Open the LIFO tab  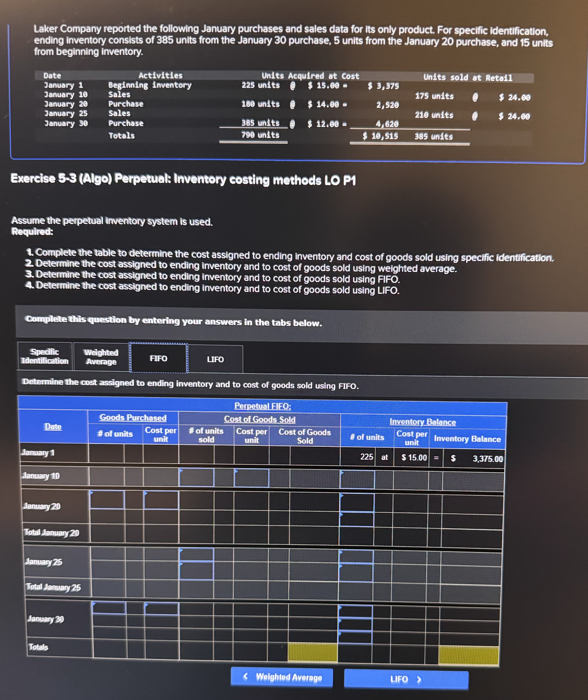[x=215, y=359]
